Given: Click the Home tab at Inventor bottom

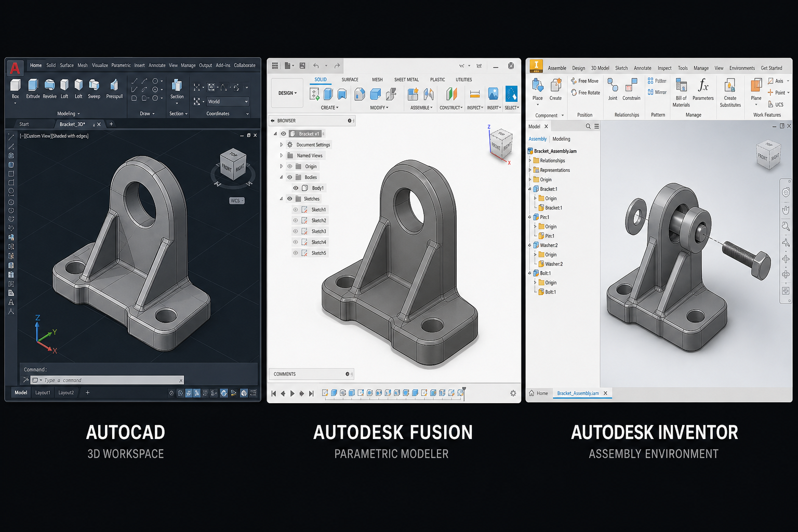Looking at the screenshot, I should pyautogui.click(x=538, y=393).
